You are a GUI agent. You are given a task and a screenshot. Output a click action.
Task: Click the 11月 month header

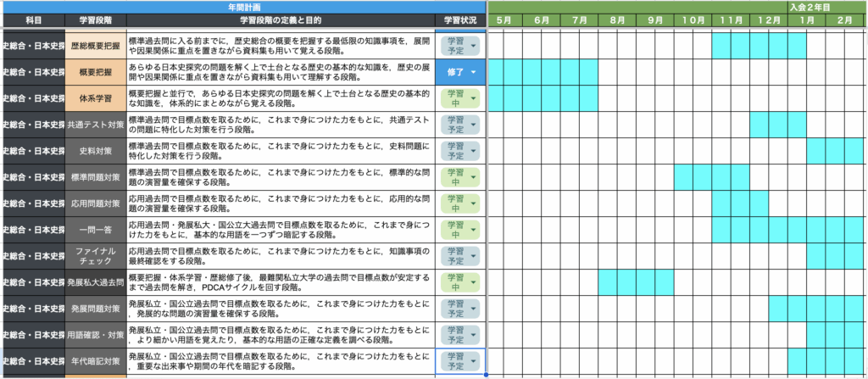(x=730, y=19)
